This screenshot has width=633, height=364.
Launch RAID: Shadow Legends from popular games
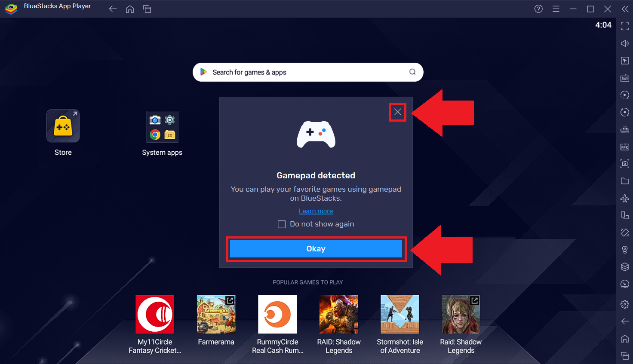[x=338, y=314]
